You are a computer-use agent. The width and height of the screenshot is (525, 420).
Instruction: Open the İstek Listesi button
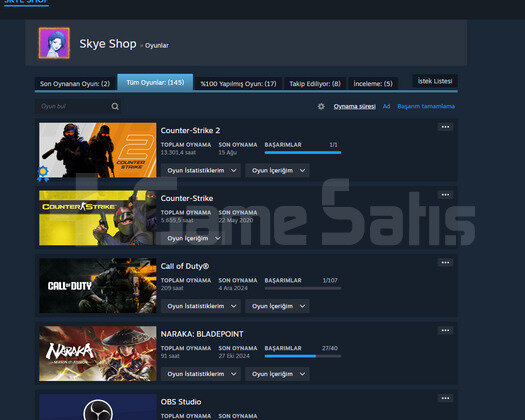tap(435, 81)
